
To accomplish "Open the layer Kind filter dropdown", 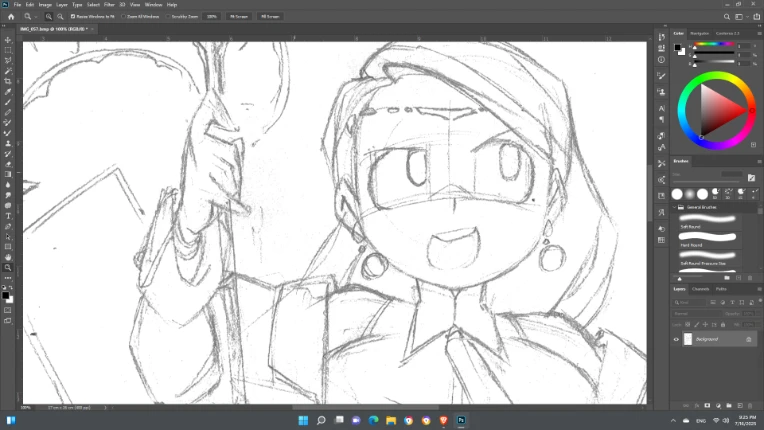I will pyautogui.click(x=689, y=302).
